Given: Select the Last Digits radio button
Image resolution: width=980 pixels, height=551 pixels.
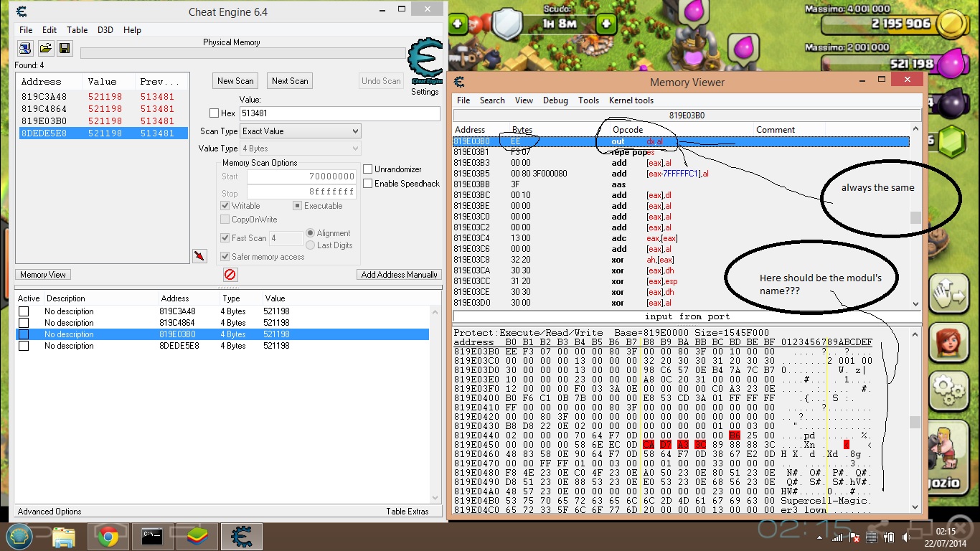Looking at the screenshot, I should coord(311,245).
